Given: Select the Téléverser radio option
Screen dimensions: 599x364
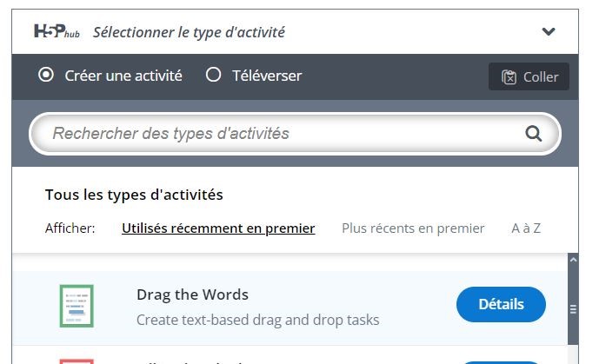Looking at the screenshot, I should point(213,76).
